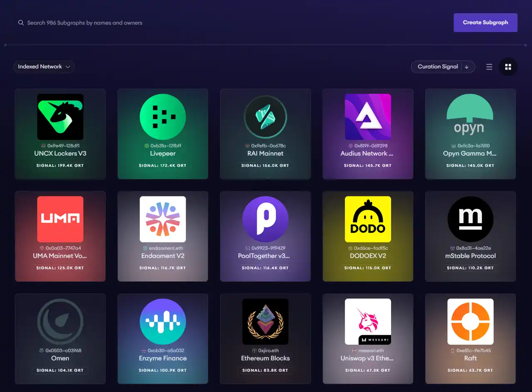
Task: Click the mStable Protocol black logo
Action: coord(470,219)
